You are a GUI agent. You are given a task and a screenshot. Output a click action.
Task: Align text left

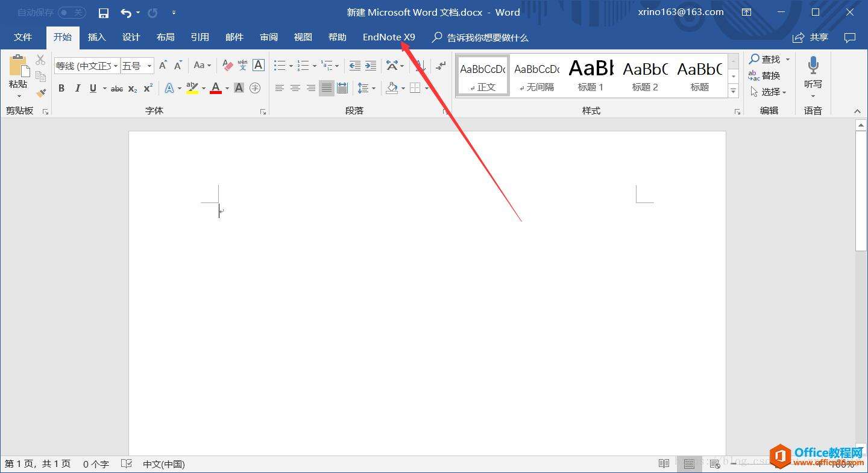pyautogui.click(x=280, y=89)
